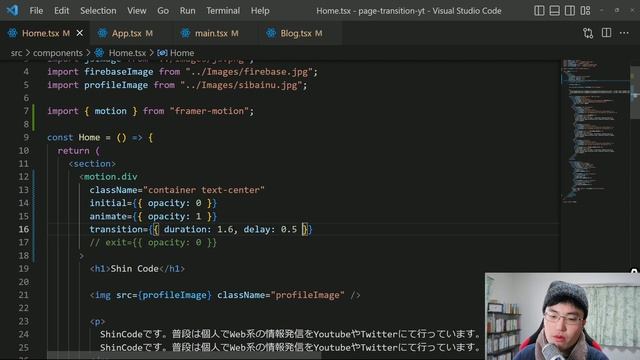Click line number 9 in the gutter
640x360 pixels.
coord(26,137)
